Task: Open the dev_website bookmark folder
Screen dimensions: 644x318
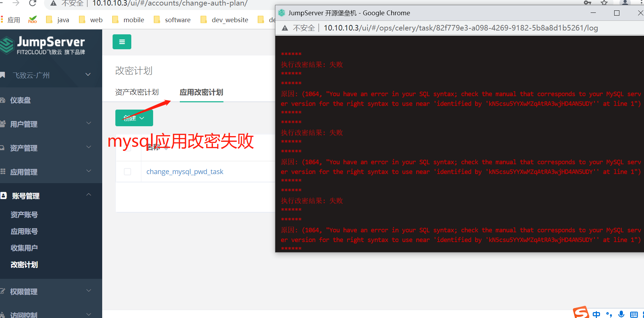Action: tap(224, 20)
